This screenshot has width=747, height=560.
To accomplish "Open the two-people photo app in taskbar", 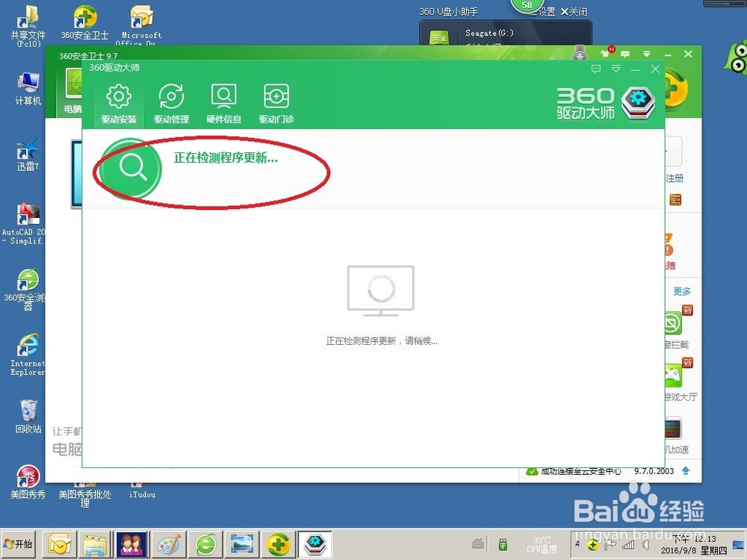I will coord(131,544).
